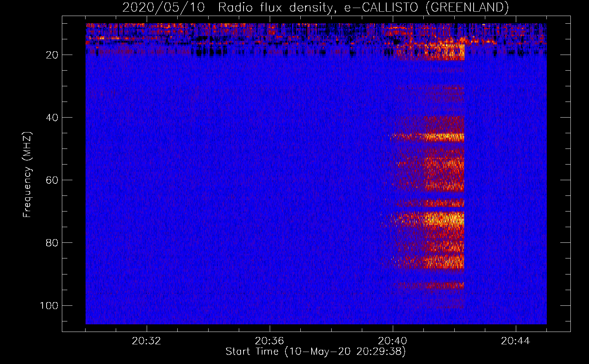Click the 20:32 time tick label
589x364 pixels.
pyautogui.click(x=147, y=341)
